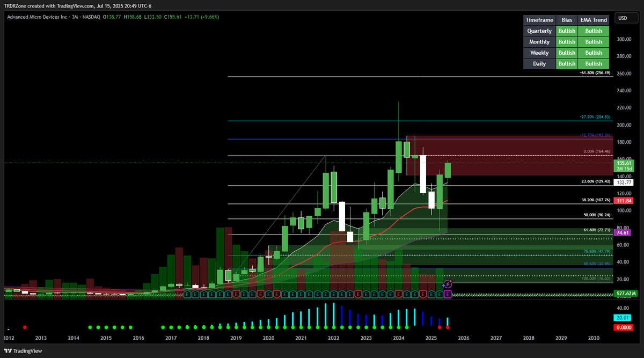
Task: Click the 2021 label on the time axis
Action: coord(301,338)
